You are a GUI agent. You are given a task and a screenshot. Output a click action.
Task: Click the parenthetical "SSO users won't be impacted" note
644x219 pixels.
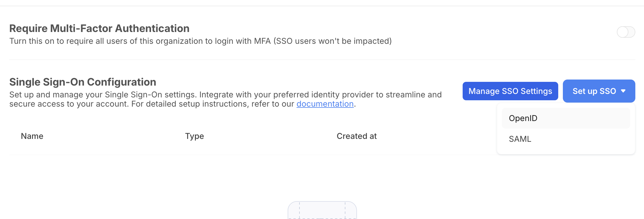[332, 41]
